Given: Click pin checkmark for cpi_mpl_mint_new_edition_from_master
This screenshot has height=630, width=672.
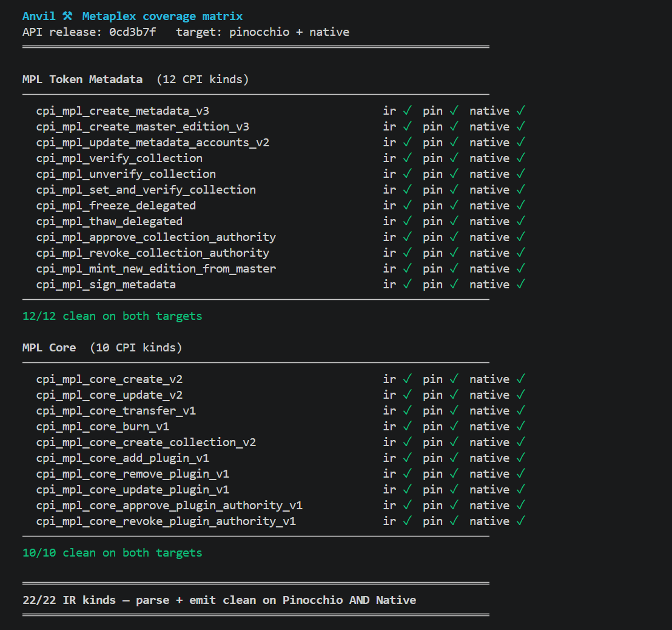Looking at the screenshot, I should click(x=454, y=269).
